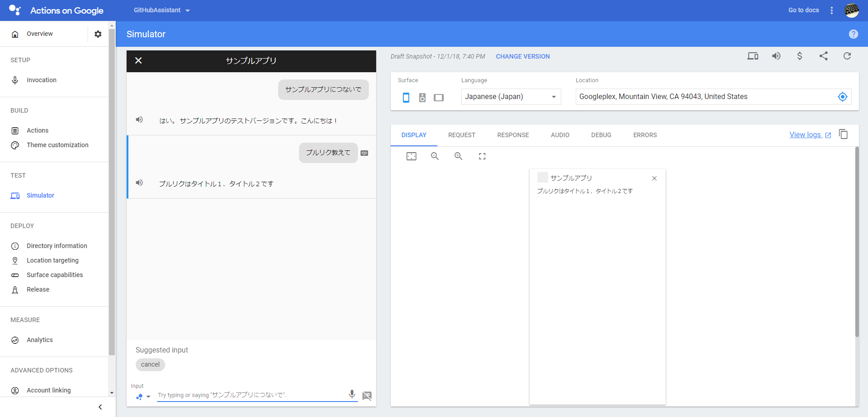
Task: Click the simulator text input field
Action: tap(251, 395)
